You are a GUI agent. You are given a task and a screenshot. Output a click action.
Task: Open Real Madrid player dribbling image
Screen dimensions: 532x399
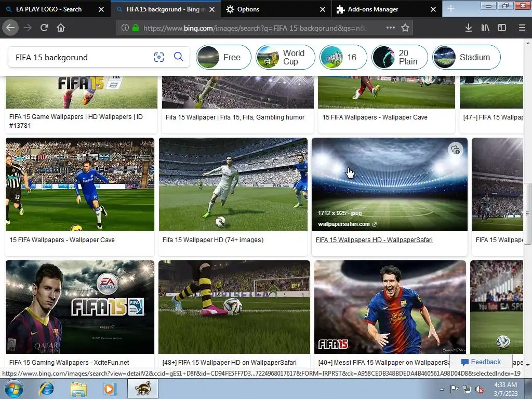coord(233,184)
